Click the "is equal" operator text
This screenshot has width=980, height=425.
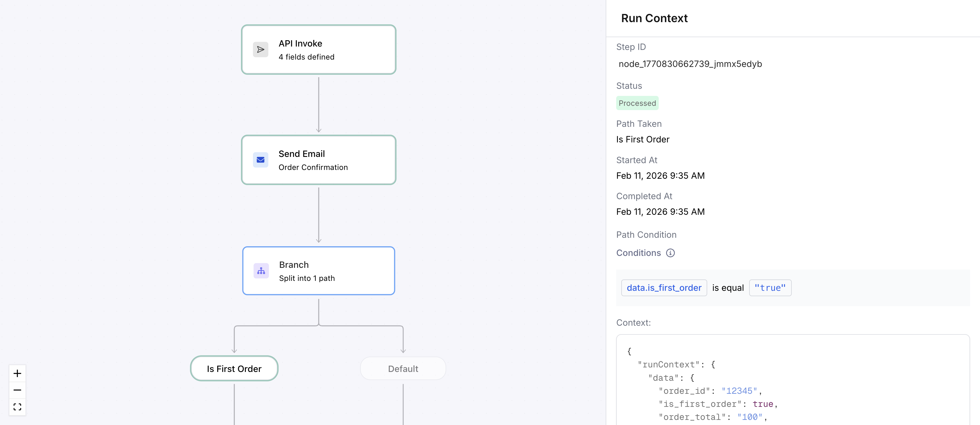[728, 288]
